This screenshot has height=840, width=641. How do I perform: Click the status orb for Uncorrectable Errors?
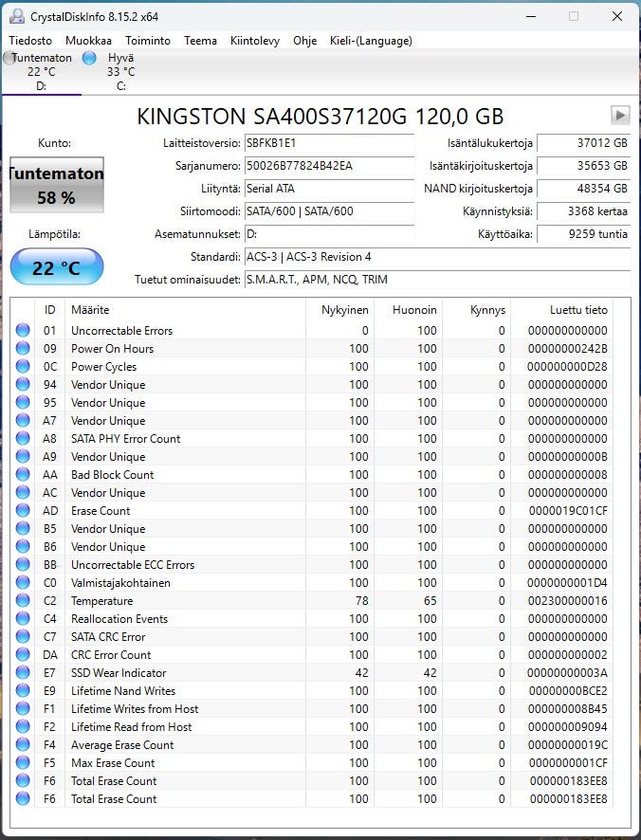click(x=23, y=330)
